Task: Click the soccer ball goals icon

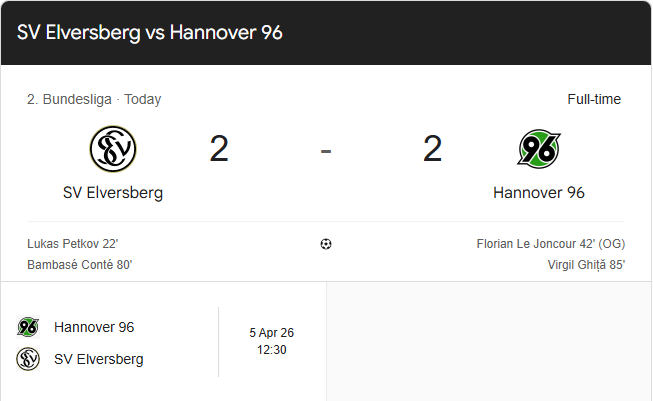Action: pyautogui.click(x=326, y=244)
